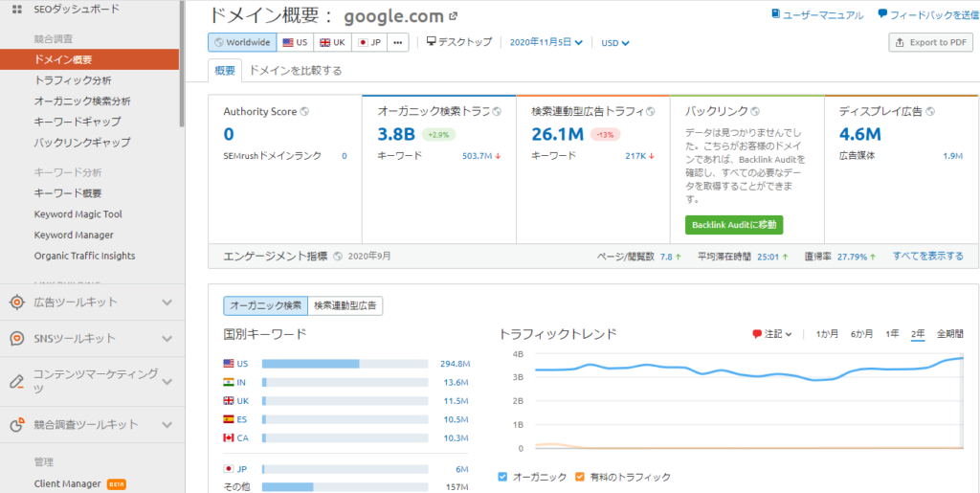Click the red 注記 comment icon
Viewport: 980px width, 493px height.
pyautogui.click(x=758, y=334)
